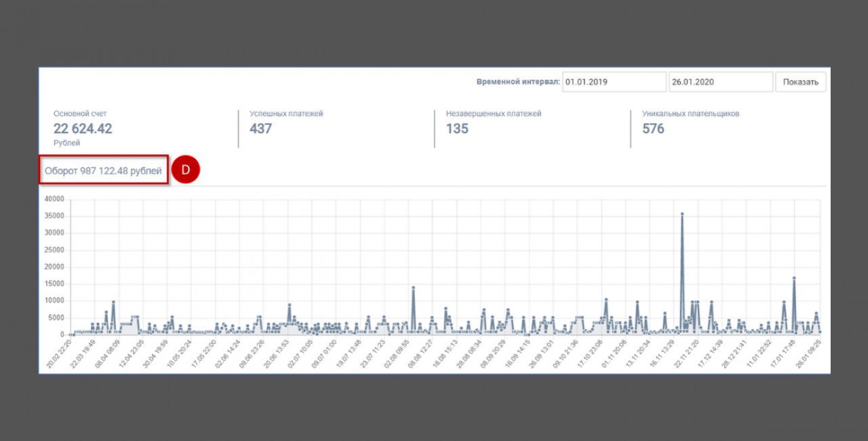Click the Уникальных плательщиков count 576
The height and width of the screenshot is (441, 868).
tap(653, 128)
